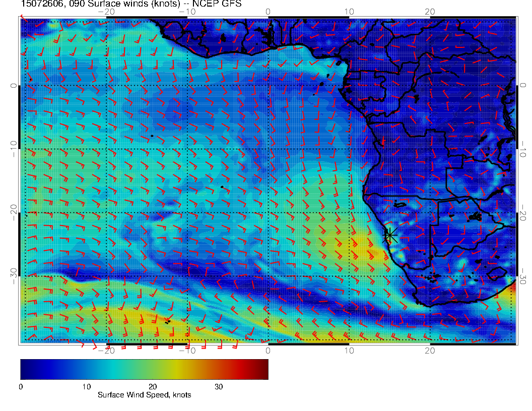The width and height of the screenshot is (532, 411).
Task: Click the top axis longitude label '20'
Action: [x=430, y=12]
